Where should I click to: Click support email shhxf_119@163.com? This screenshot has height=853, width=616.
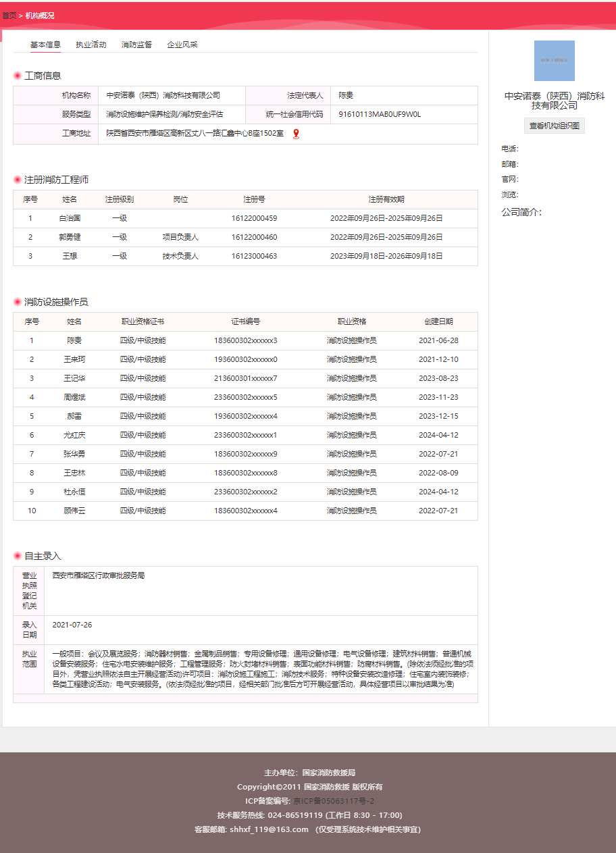269,829
